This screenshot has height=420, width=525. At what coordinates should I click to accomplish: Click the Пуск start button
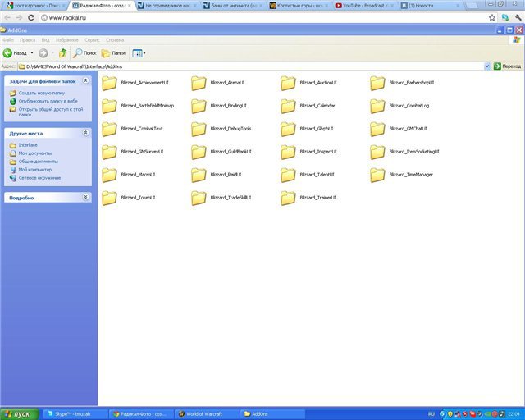click(17, 414)
